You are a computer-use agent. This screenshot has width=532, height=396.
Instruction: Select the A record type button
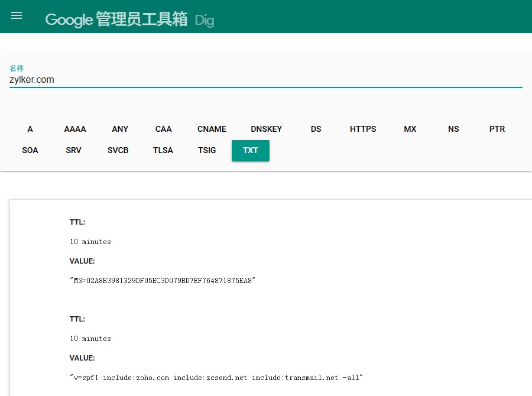[30, 129]
